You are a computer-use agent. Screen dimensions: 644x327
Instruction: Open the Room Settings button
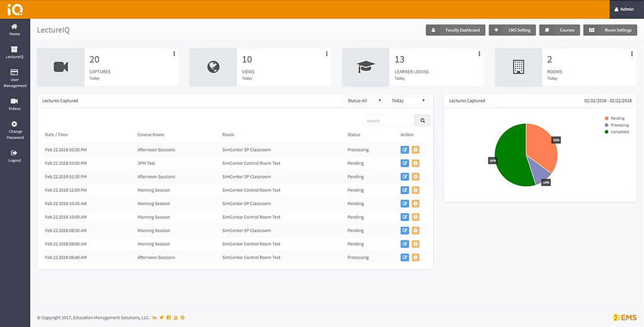coord(610,30)
